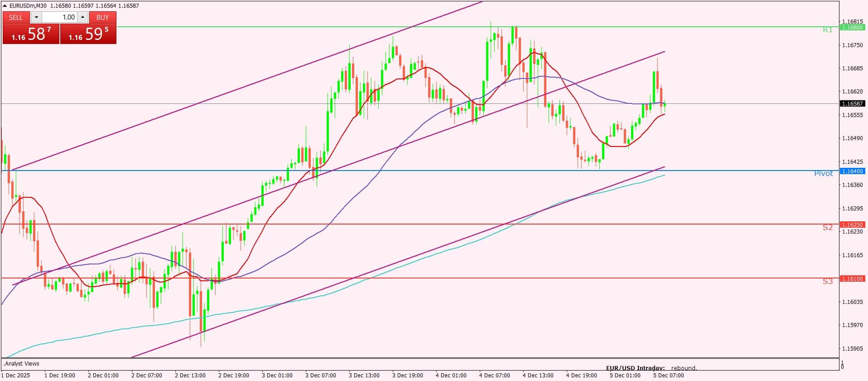The image size is (868, 381).
Task: Click the red SELL button
Action: (x=16, y=17)
